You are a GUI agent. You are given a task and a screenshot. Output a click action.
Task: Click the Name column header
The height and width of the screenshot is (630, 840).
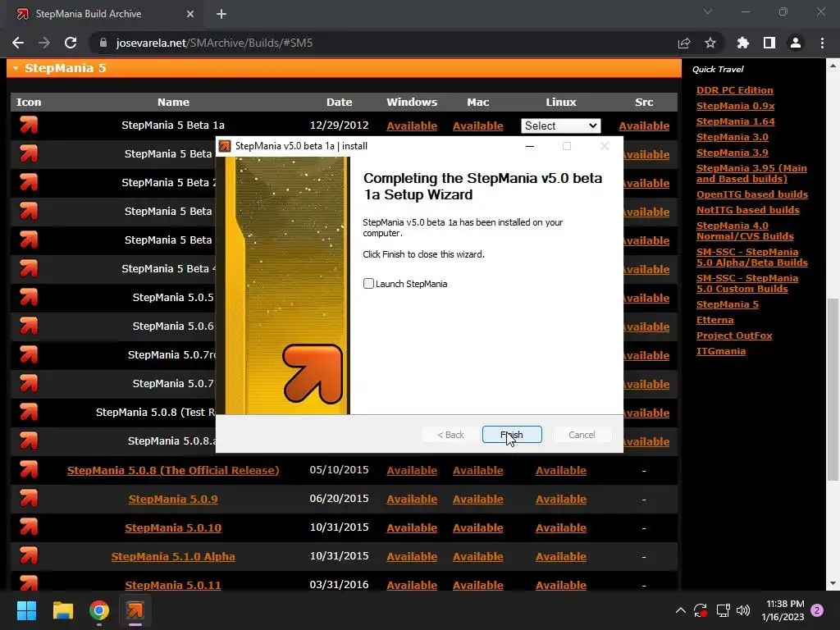(173, 103)
